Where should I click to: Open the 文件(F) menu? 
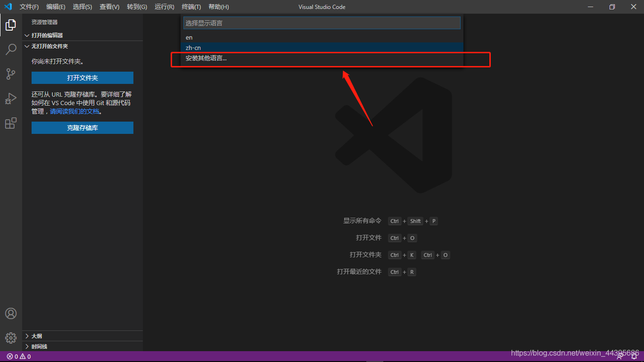29,7
